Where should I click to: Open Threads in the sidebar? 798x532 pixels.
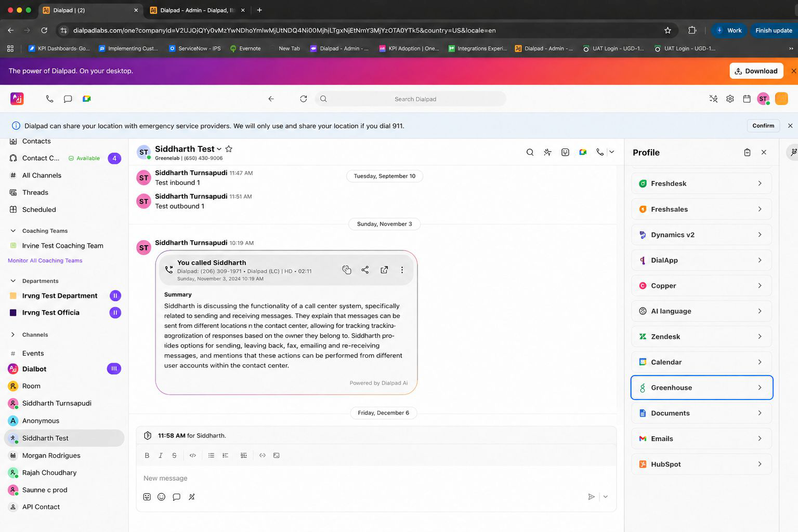click(x=35, y=192)
